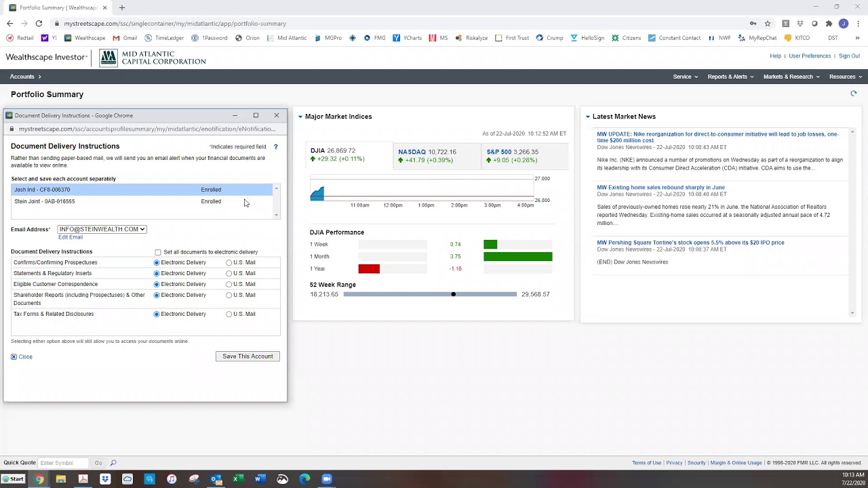Open the KITCO bookmark
This screenshot has height=488, width=868.
(797, 38)
